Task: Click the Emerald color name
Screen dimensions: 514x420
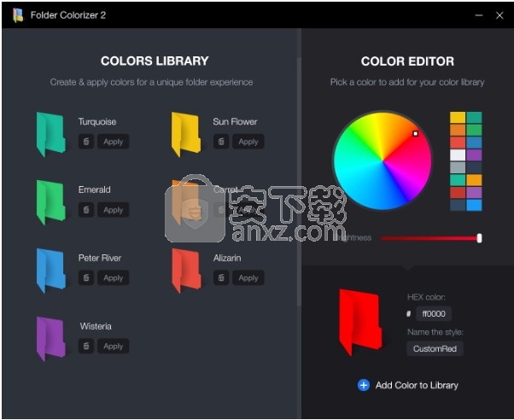Action: [95, 190]
